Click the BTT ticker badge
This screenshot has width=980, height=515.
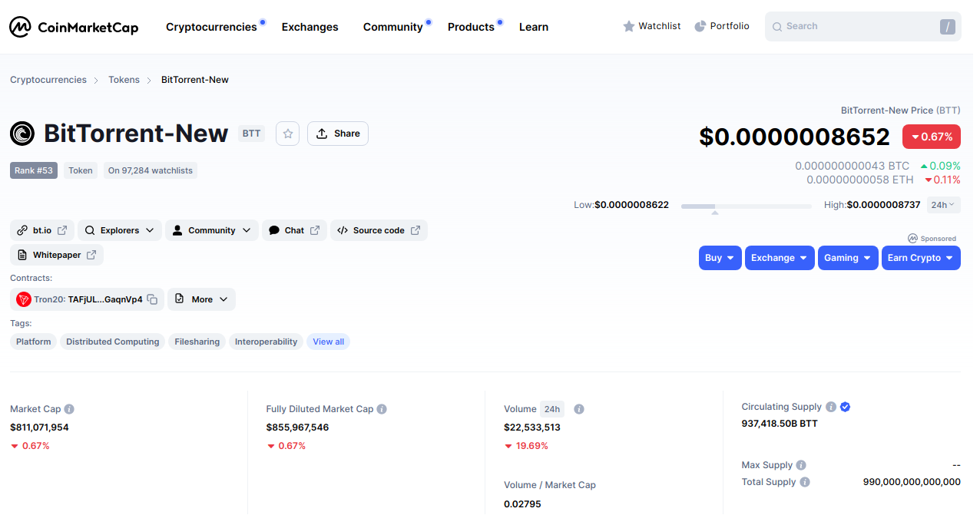click(x=252, y=134)
